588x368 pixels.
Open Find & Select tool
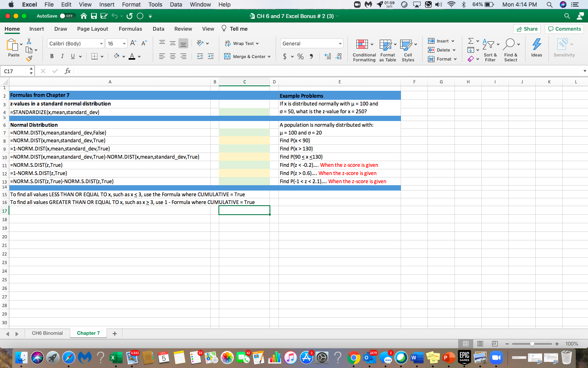511,51
